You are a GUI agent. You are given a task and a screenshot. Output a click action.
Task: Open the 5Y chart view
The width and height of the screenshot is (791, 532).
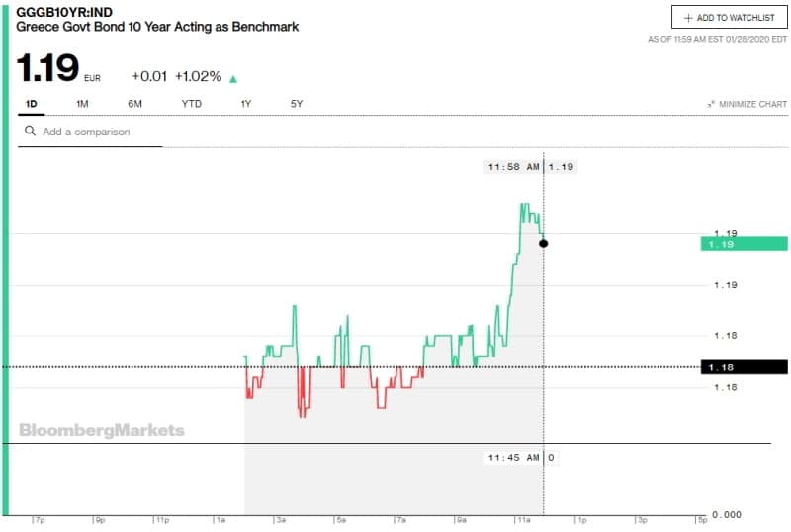coord(297,104)
